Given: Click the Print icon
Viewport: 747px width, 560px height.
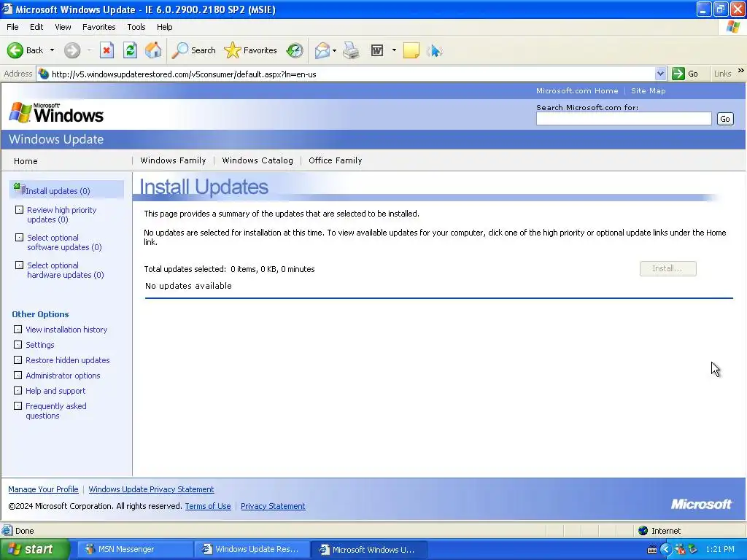Looking at the screenshot, I should click(x=351, y=50).
